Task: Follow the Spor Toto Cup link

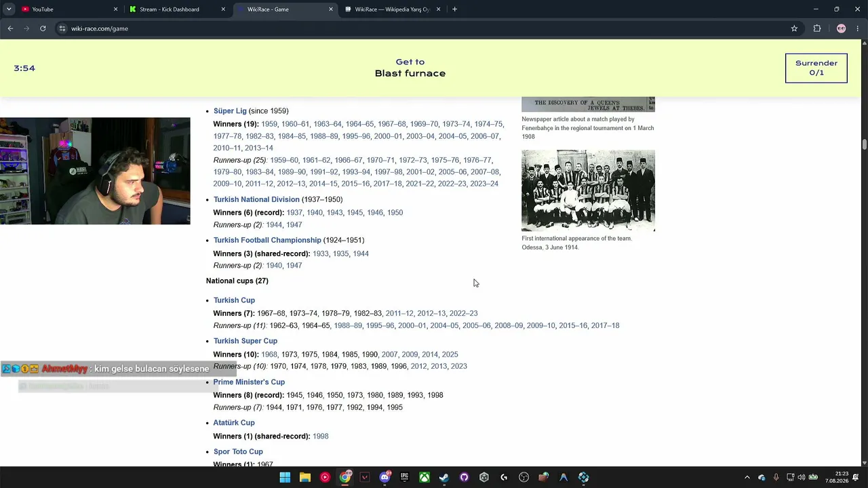Action: pos(238,451)
